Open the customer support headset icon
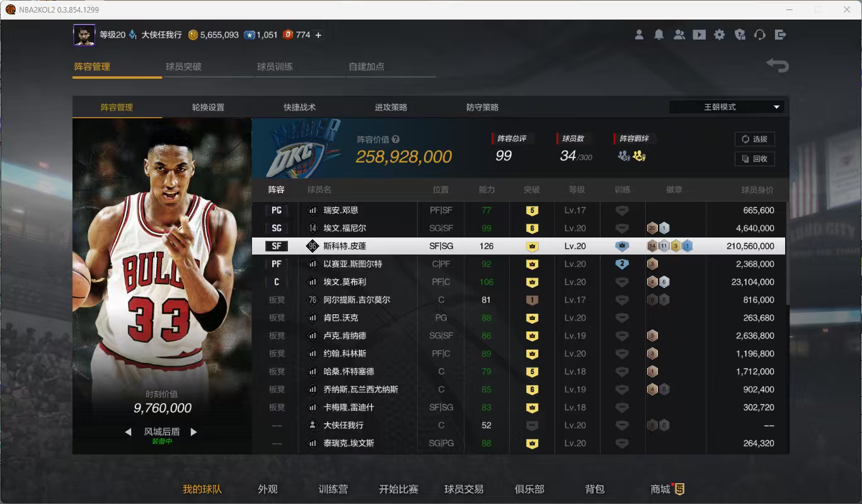This screenshot has height=504, width=862. click(760, 35)
